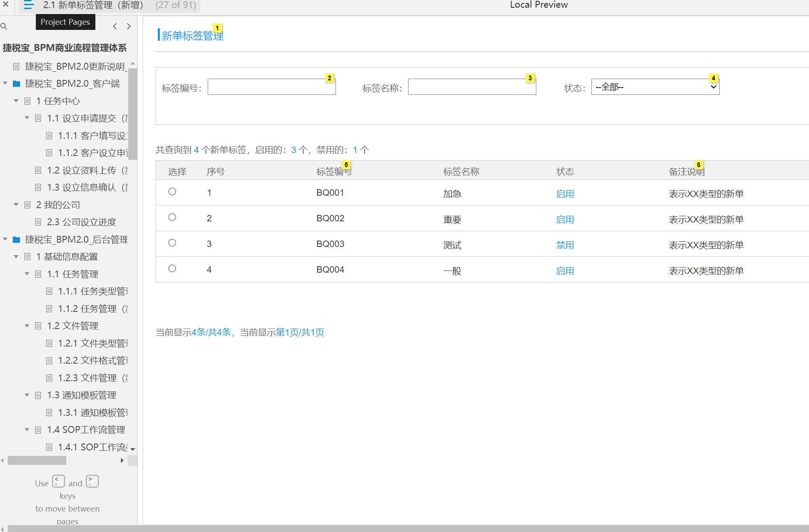809x532 pixels.
Task: Click page icon beside 1.1.2 客户设立申请
Action: pos(49,153)
